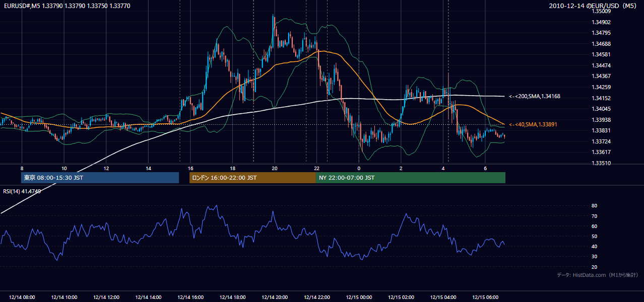Click the 12/14 16:00 time axis label

(x=190, y=297)
